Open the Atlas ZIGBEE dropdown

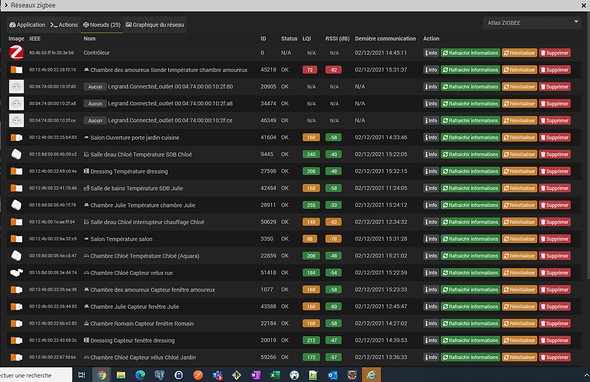point(532,23)
